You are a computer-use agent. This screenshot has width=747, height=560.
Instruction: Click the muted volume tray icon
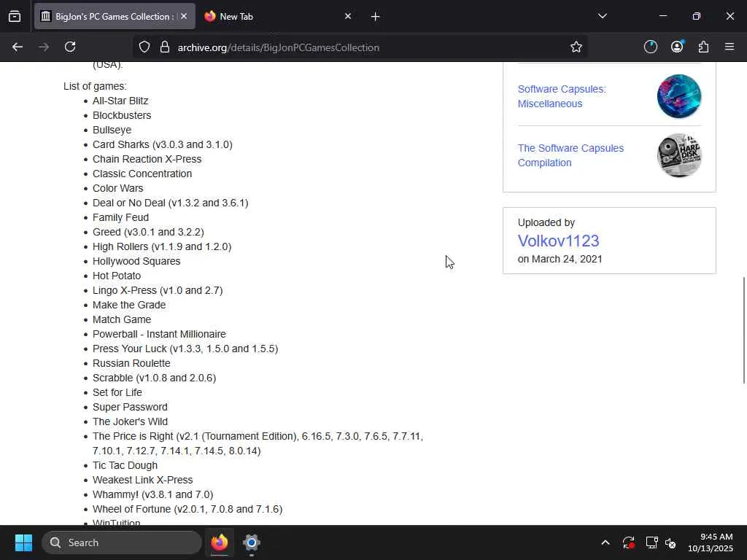point(670,542)
